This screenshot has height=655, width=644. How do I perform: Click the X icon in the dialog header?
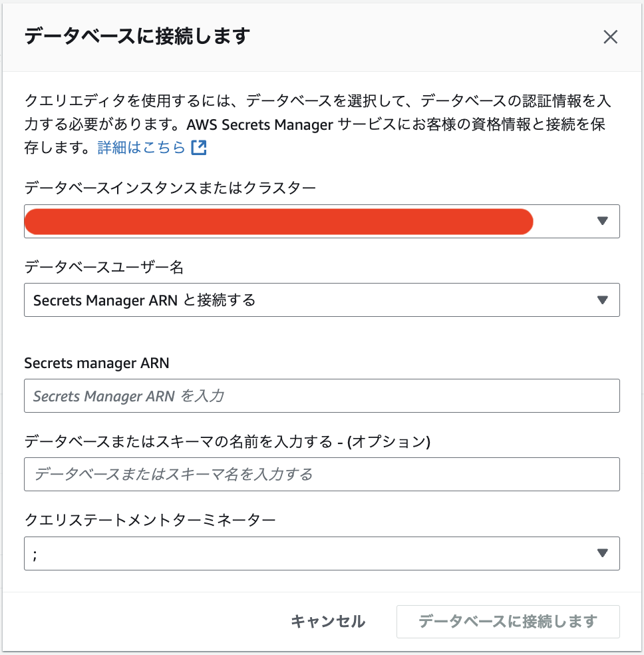pyautogui.click(x=610, y=37)
